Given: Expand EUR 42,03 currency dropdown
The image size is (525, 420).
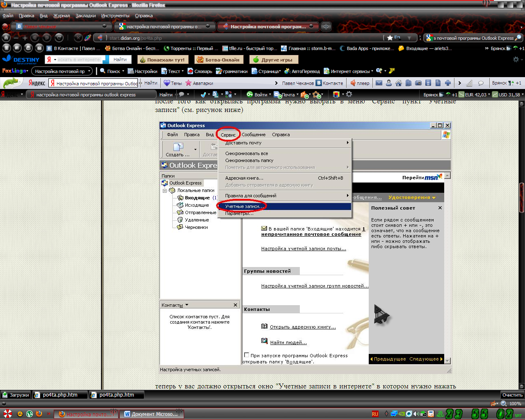Looking at the screenshot, I should point(488,94).
